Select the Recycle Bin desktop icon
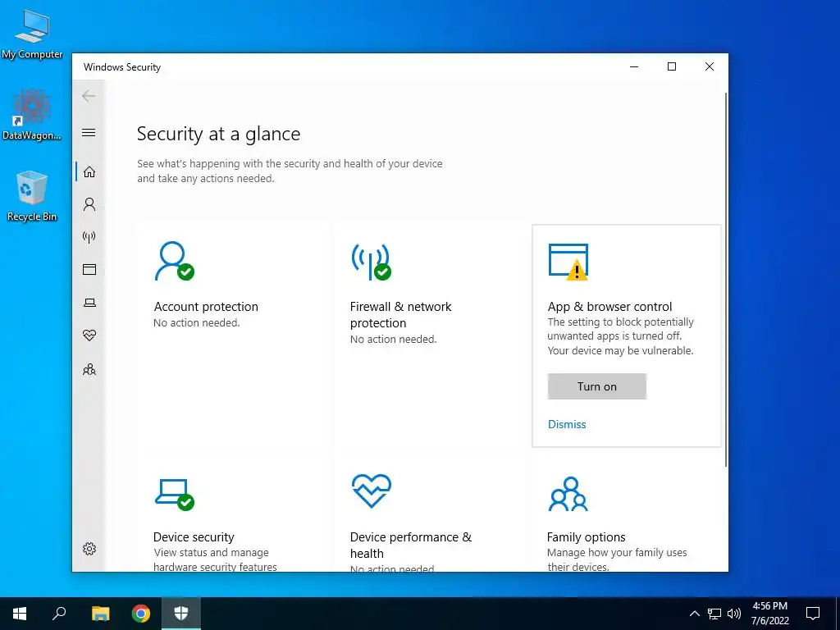Image resolution: width=840 pixels, height=630 pixels. tap(32, 196)
